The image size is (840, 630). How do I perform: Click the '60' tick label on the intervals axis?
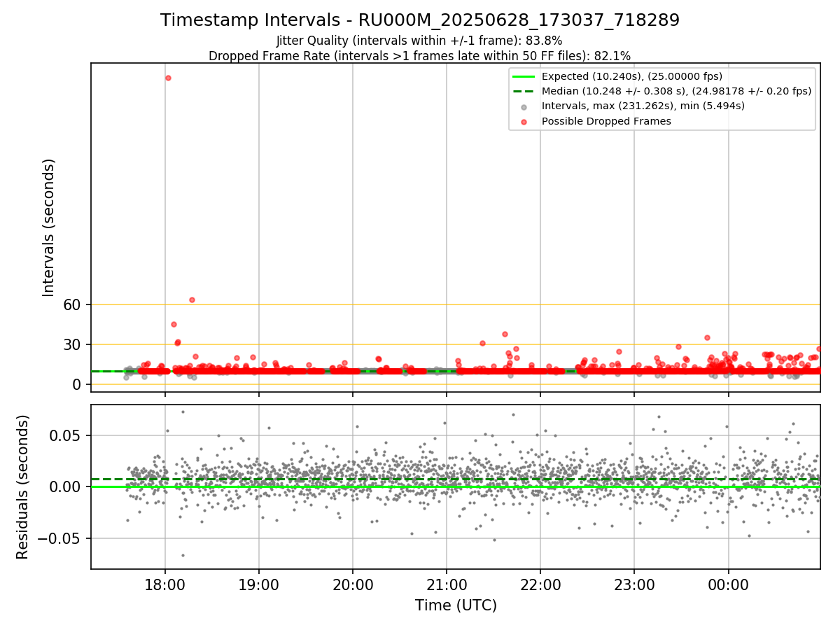point(73,304)
